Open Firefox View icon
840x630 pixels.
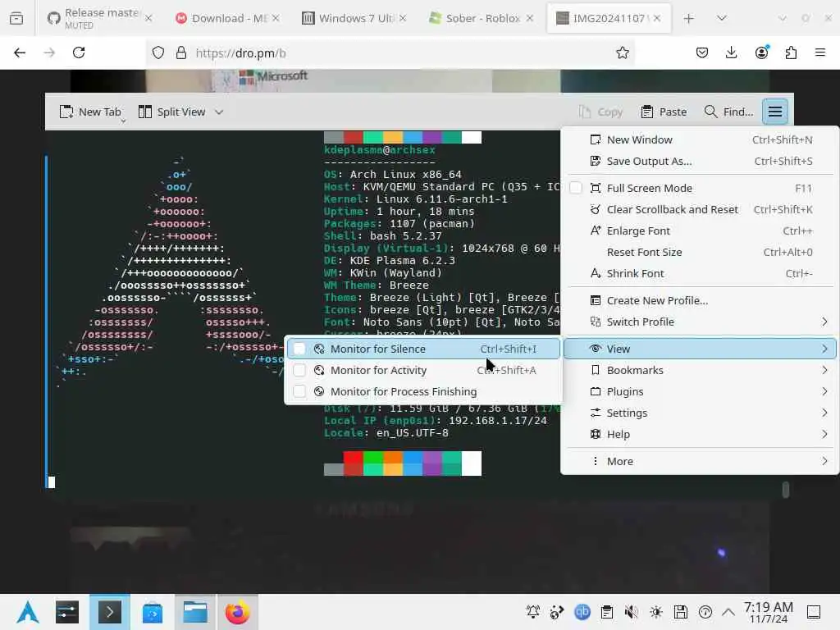[x=16, y=18]
